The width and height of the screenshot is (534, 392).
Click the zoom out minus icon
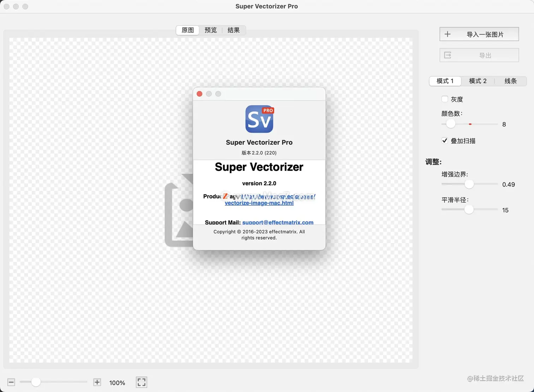(x=11, y=382)
